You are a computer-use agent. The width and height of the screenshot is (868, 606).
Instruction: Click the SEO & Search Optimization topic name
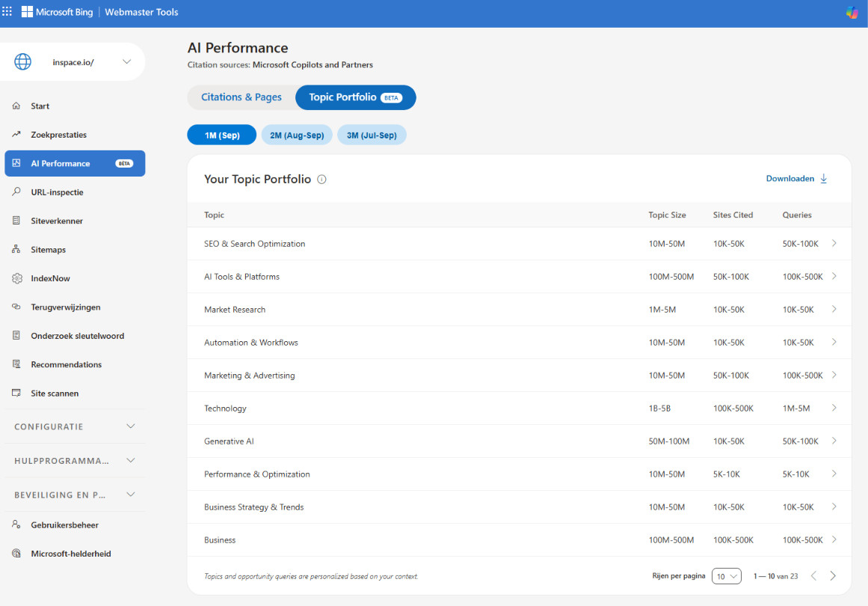255,244
